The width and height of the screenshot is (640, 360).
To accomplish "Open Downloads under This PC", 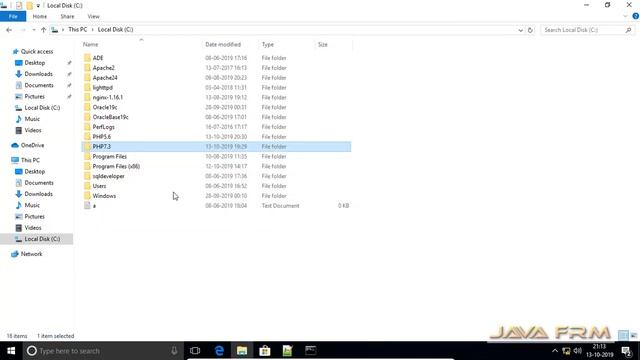I will (x=38, y=194).
